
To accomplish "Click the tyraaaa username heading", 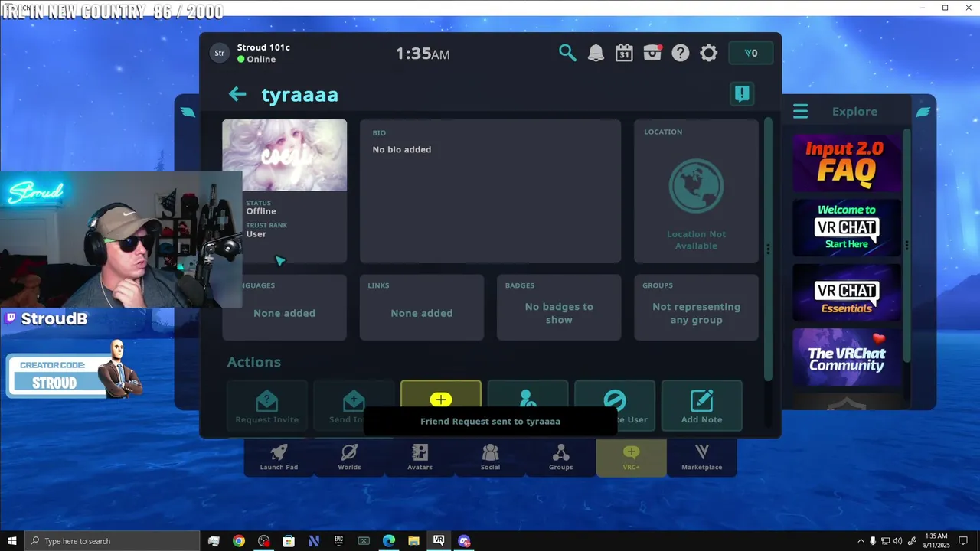I will (300, 95).
